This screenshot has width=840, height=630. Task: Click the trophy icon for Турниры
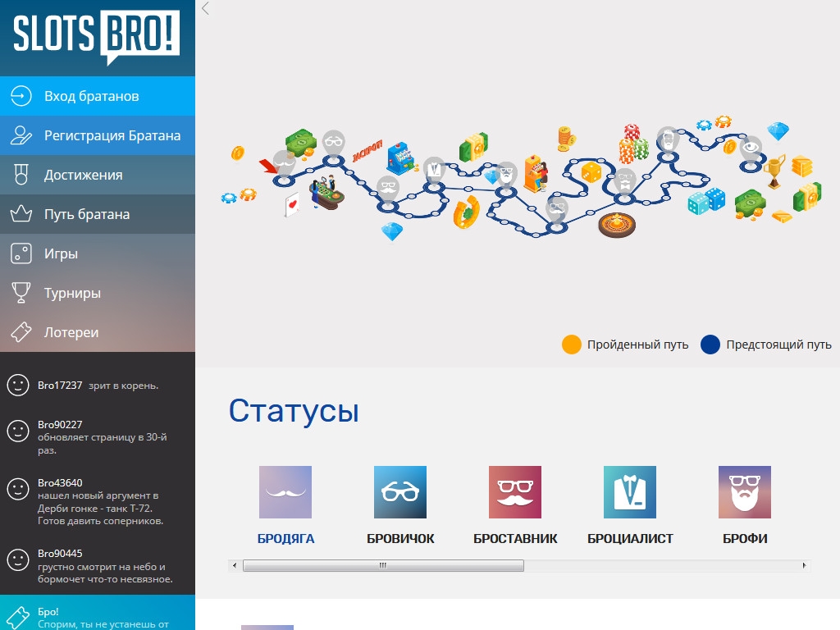tap(21, 293)
